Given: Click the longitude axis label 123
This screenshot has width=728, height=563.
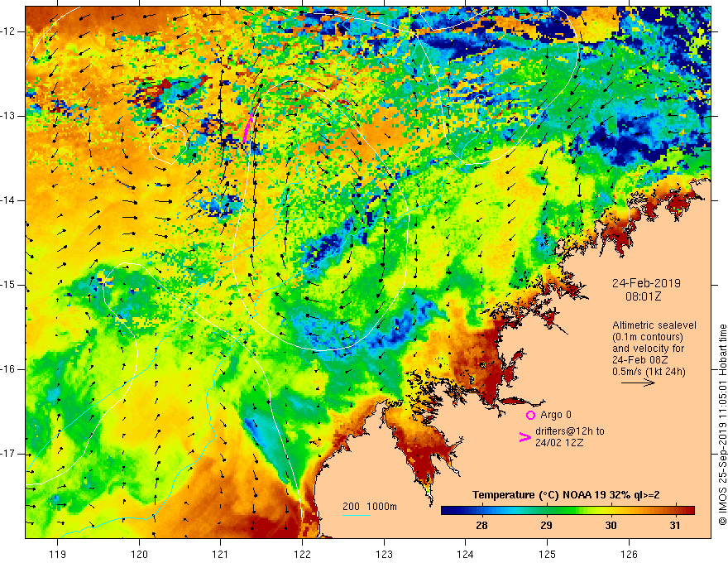Looking at the screenshot, I should 384,554.
